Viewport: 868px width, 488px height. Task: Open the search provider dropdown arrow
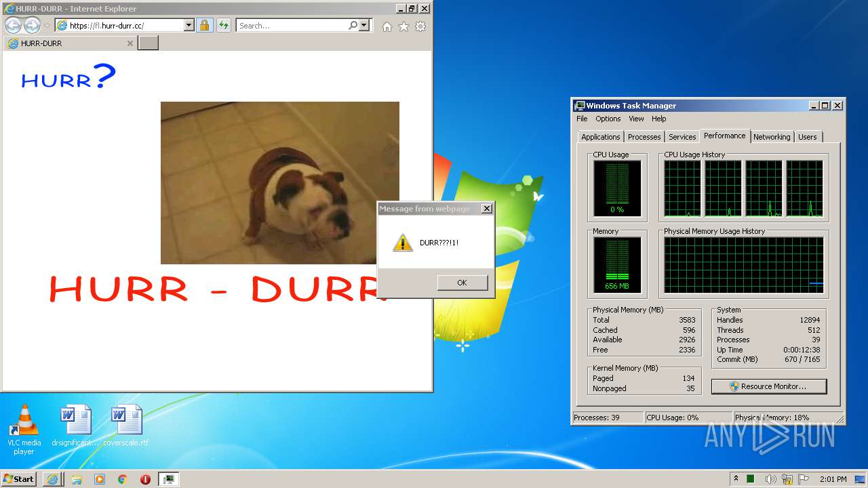click(364, 26)
